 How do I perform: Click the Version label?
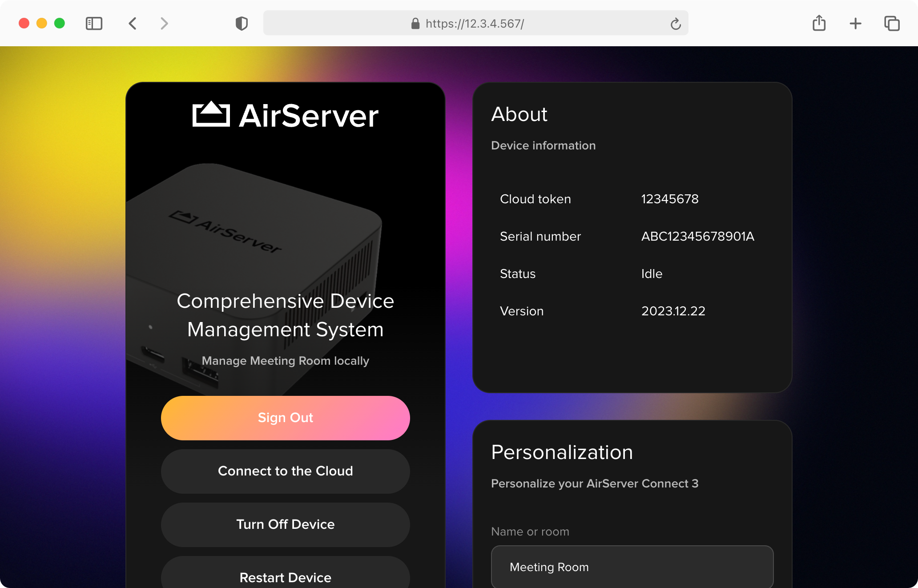pyautogui.click(x=522, y=311)
